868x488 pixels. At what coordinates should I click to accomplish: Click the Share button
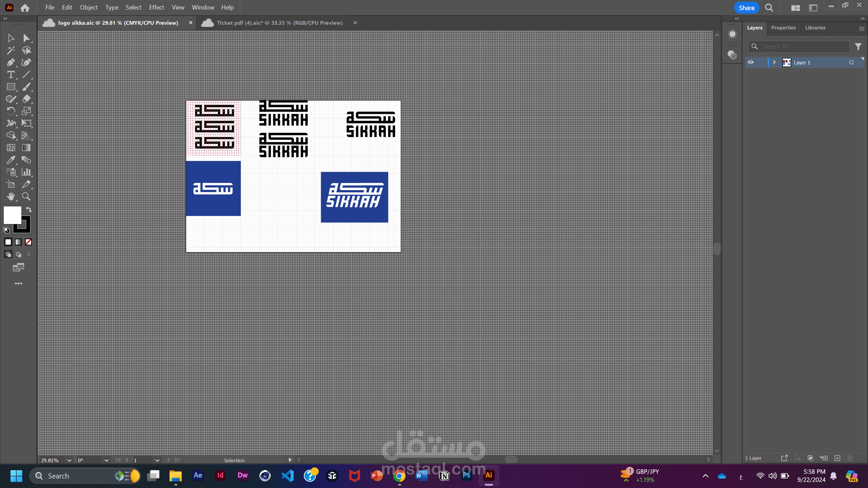(746, 8)
